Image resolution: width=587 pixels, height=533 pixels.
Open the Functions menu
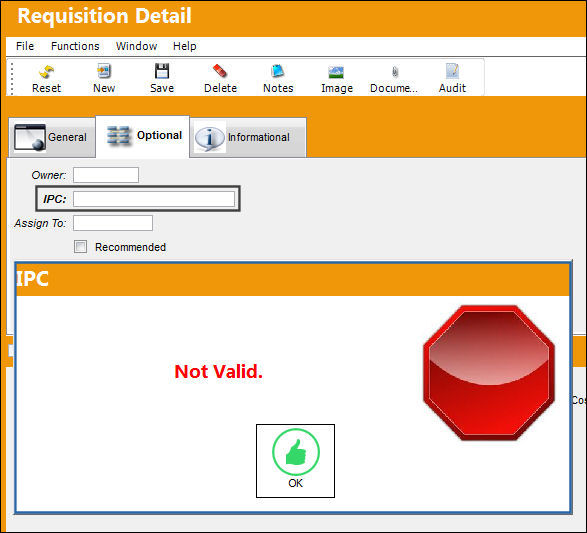[x=75, y=46]
